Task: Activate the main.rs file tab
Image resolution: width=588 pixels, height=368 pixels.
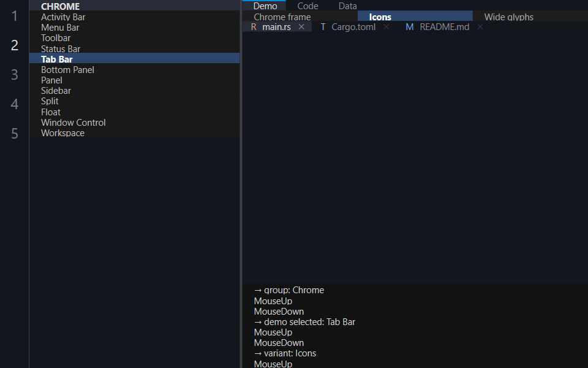Action: (277, 27)
